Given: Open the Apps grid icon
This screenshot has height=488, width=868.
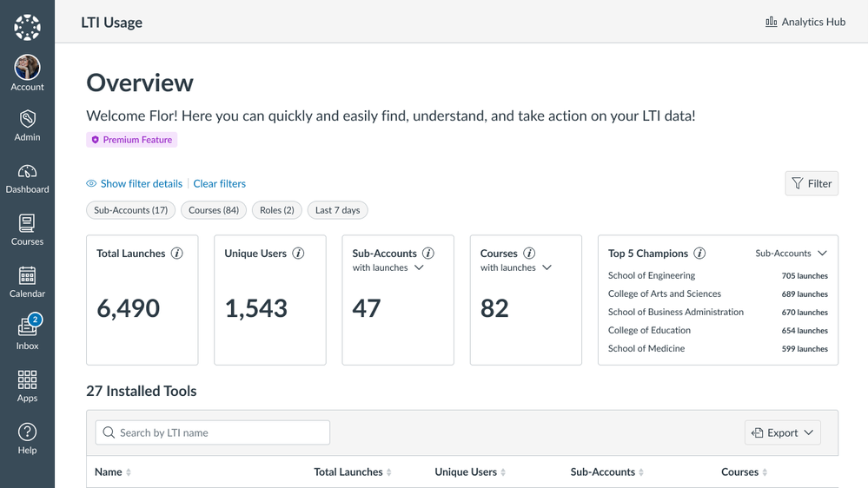Looking at the screenshot, I should tap(27, 386).
